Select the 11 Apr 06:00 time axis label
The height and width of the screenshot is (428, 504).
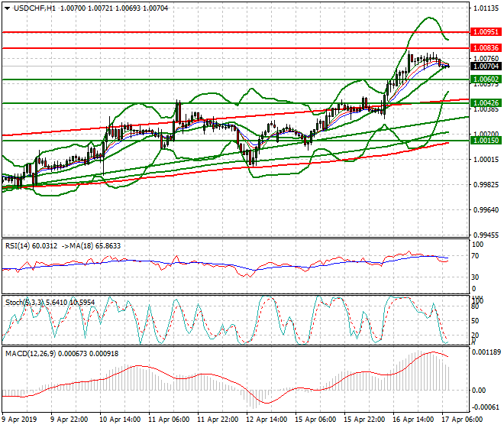[x=169, y=420]
